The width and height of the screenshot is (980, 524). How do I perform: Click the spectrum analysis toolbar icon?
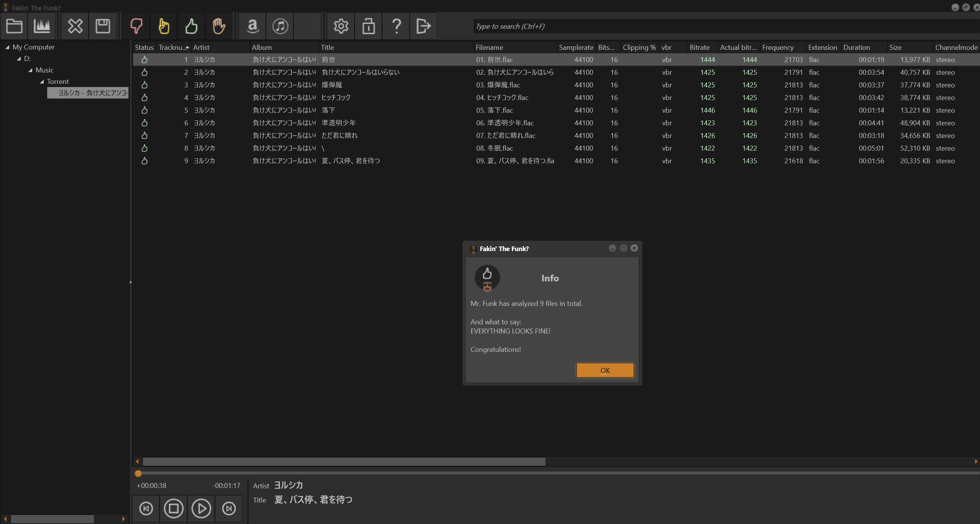42,26
